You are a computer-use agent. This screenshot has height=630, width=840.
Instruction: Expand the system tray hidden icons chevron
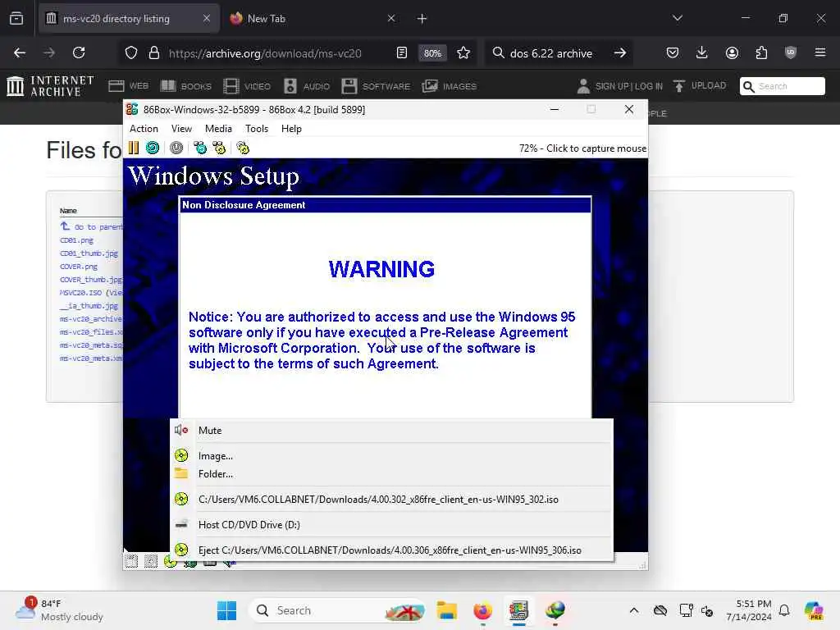tap(634, 610)
